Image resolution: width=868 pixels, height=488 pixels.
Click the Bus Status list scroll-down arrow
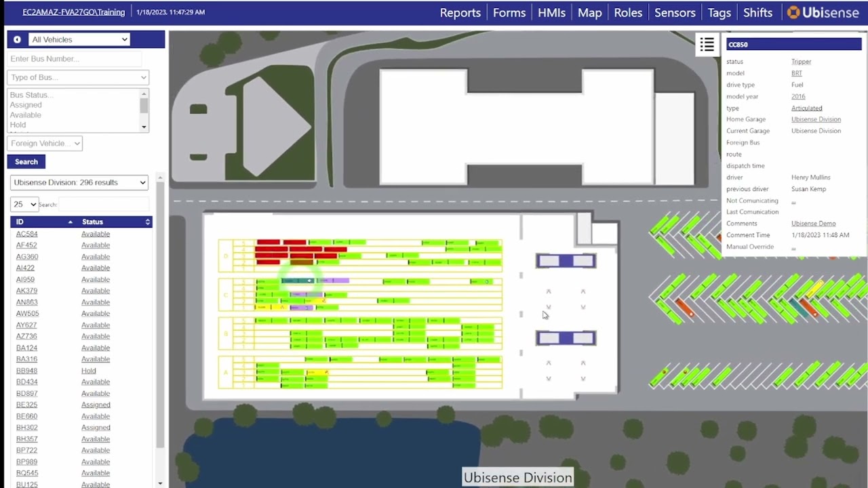pyautogui.click(x=144, y=127)
